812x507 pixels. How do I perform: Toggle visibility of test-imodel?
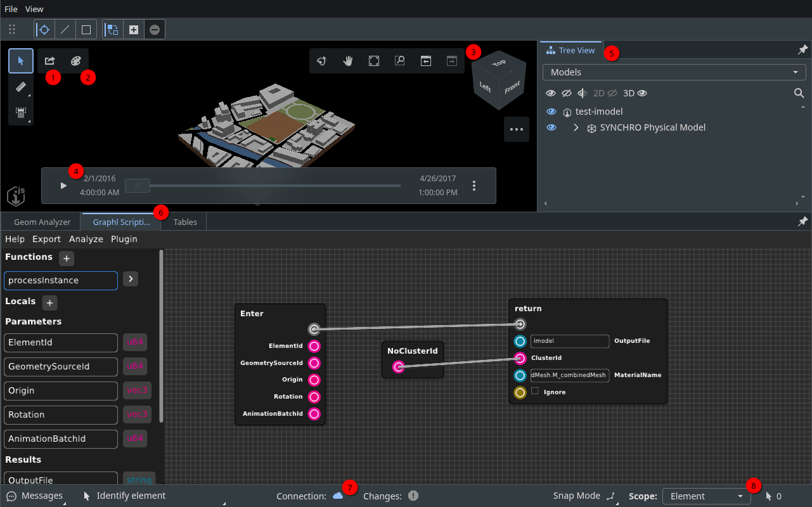click(x=551, y=111)
